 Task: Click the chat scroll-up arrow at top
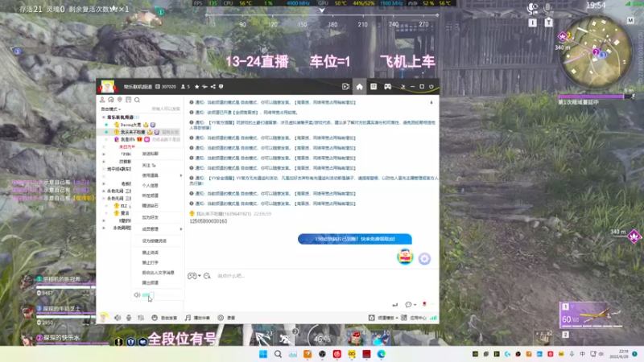pos(431,103)
